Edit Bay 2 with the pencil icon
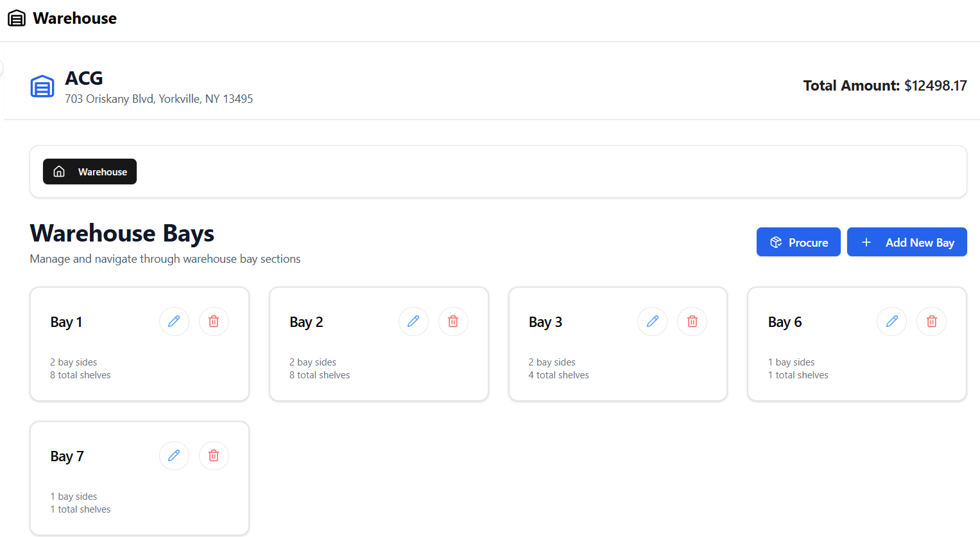 pyautogui.click(x=413, y=321)
